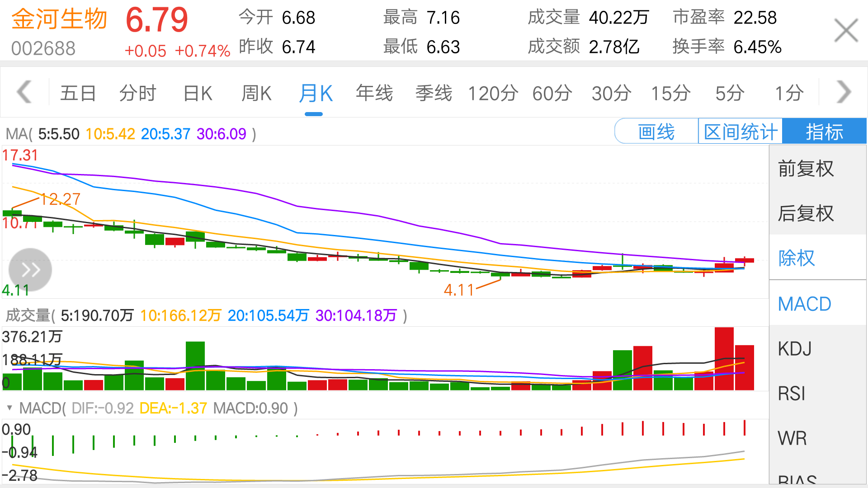Tap the DEA:-1.37 value
Screen dimensions: 868x488
[x=173, y=408]
